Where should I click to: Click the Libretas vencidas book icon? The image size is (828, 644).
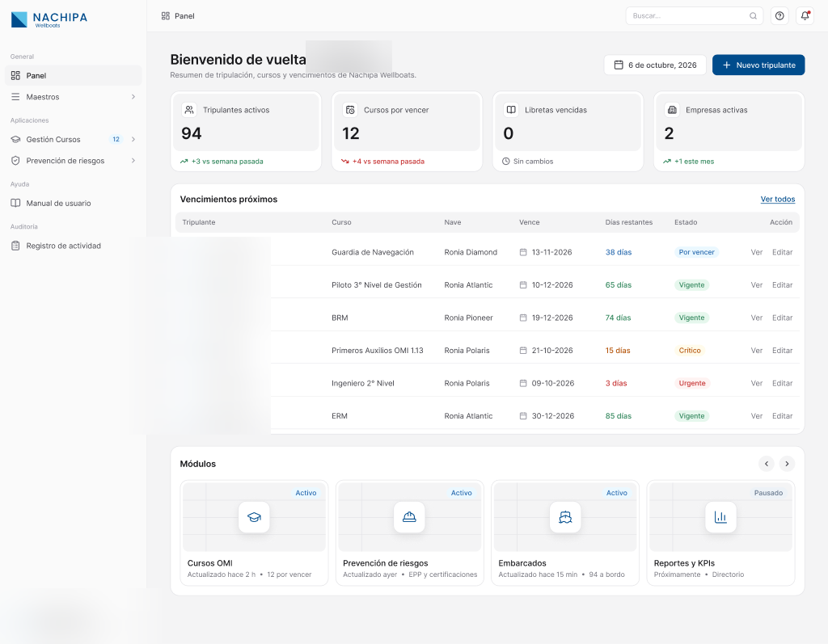tap(511, 110)
